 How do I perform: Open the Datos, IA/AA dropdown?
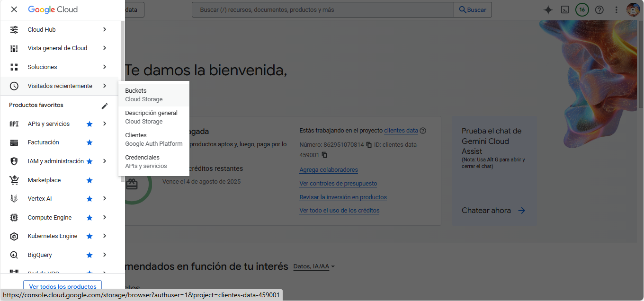pyautogui.click(x=314, y=266)
